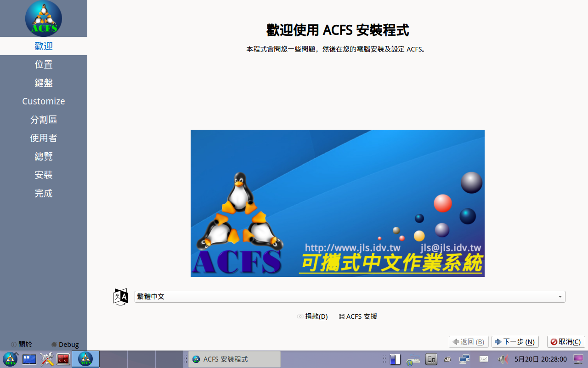Open the 繁體中文 language dropdown
The image size is (588, 368).
[350, 297]
